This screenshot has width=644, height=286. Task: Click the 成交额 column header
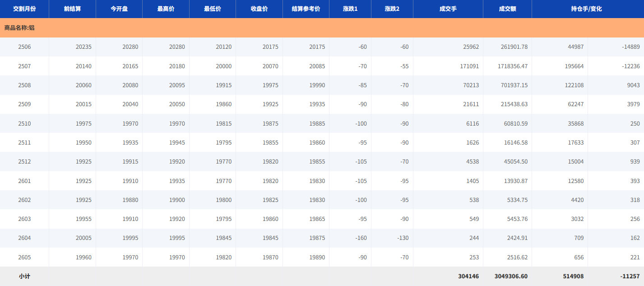507,9
